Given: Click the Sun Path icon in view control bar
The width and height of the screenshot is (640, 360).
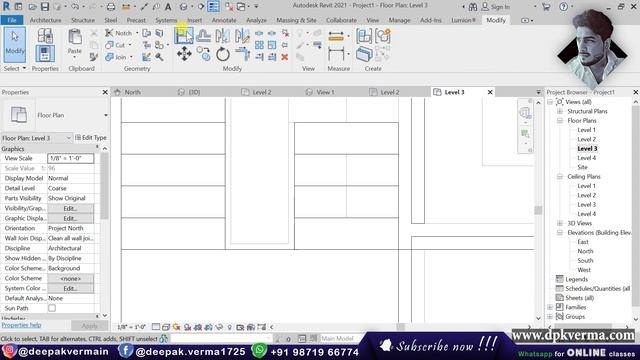Looking at the screenshot, I should click(x=176, y=327).
